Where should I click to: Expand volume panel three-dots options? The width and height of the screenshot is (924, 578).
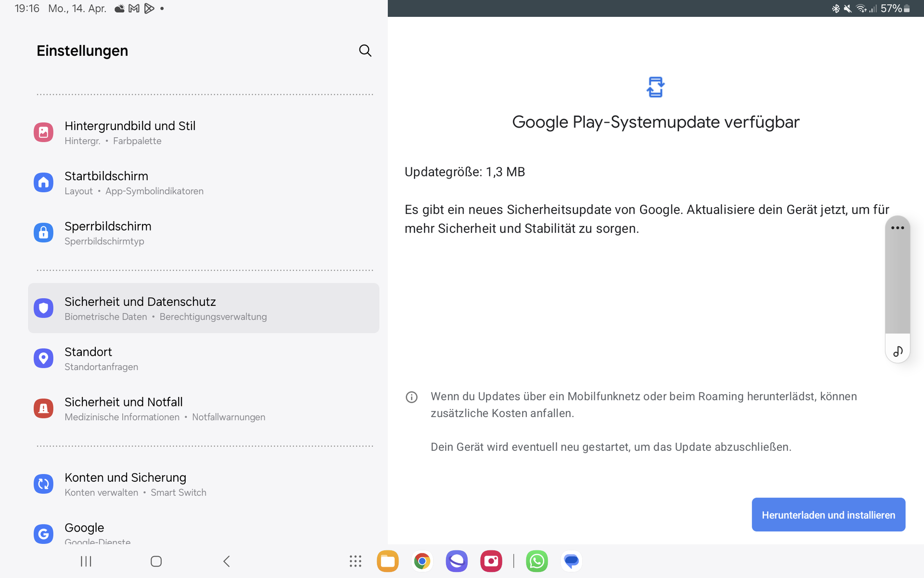[x=898, y=228]
